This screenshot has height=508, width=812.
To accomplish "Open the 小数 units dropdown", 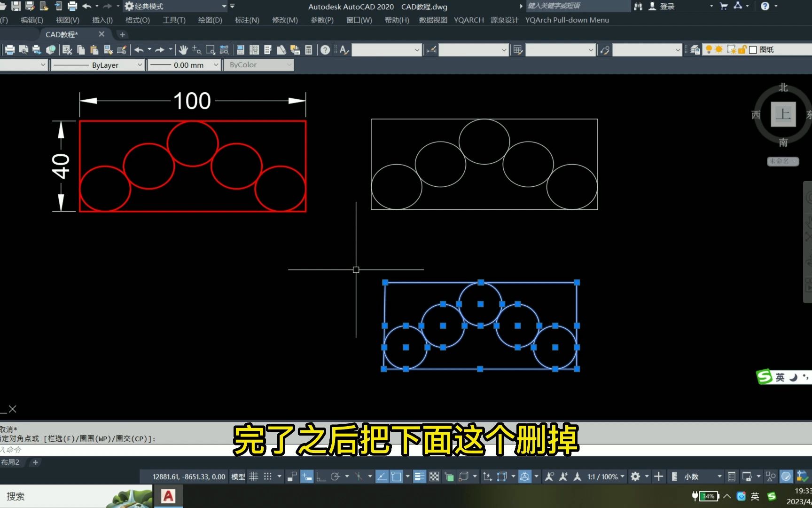I will click(x=703, y=476).
